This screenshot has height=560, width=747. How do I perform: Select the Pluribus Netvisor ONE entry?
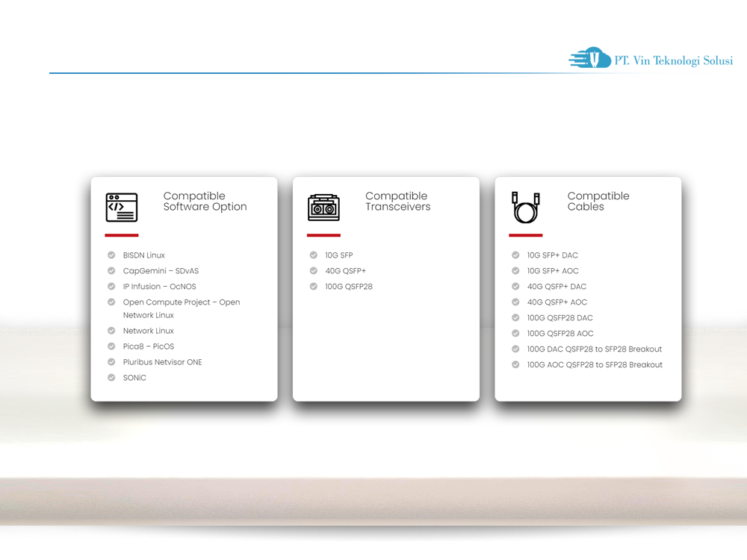(162, 362)
